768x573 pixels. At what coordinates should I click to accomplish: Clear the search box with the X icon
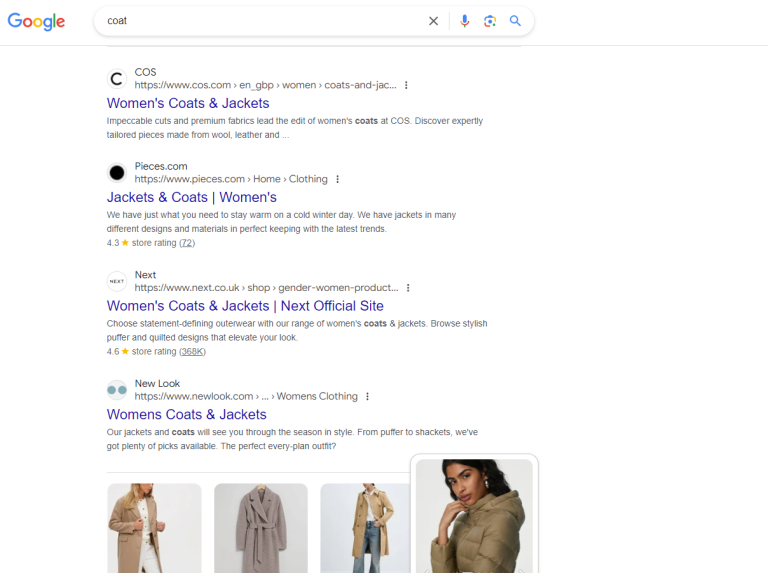[433, 21]
